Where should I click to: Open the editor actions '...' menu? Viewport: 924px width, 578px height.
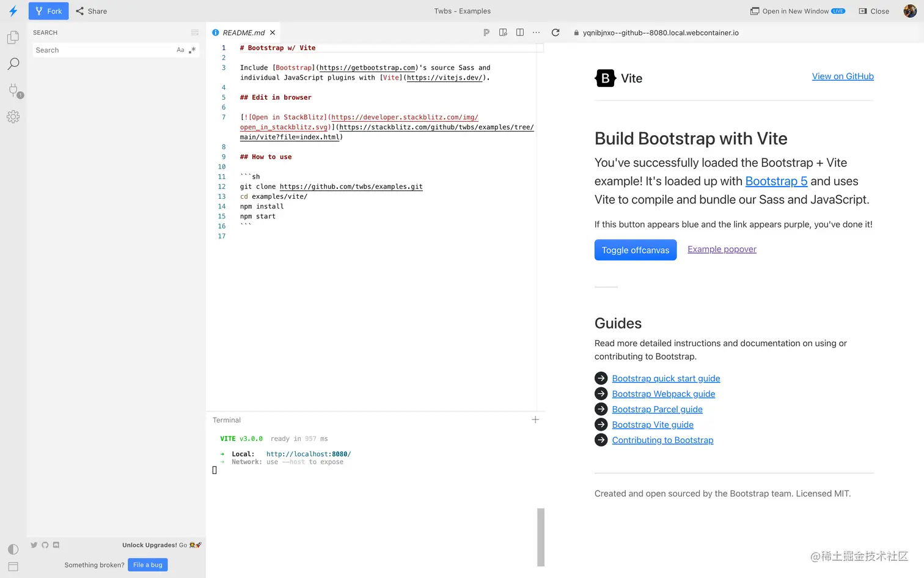[x=536, y=32]
